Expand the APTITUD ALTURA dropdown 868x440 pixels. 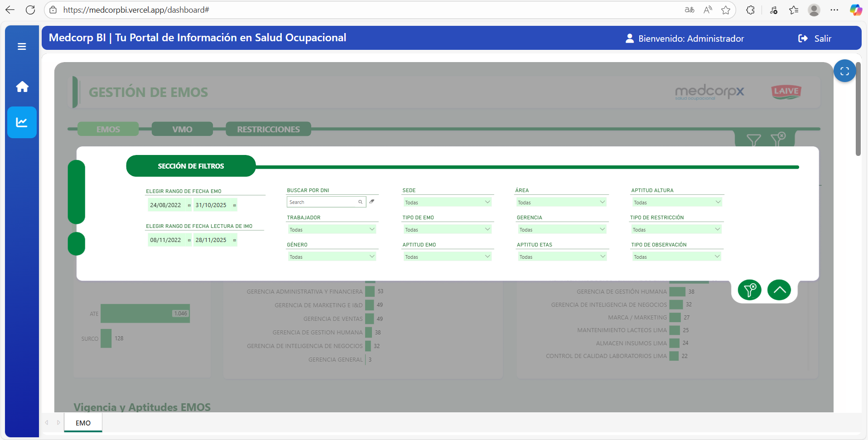(677, 203)
